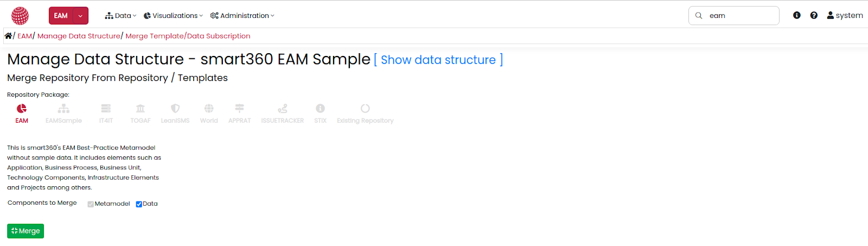Select the EAM repository package icon
Image resolution: width=868 pixels, height=246 pixels.
pyautogui.click(x=22, y=109)
